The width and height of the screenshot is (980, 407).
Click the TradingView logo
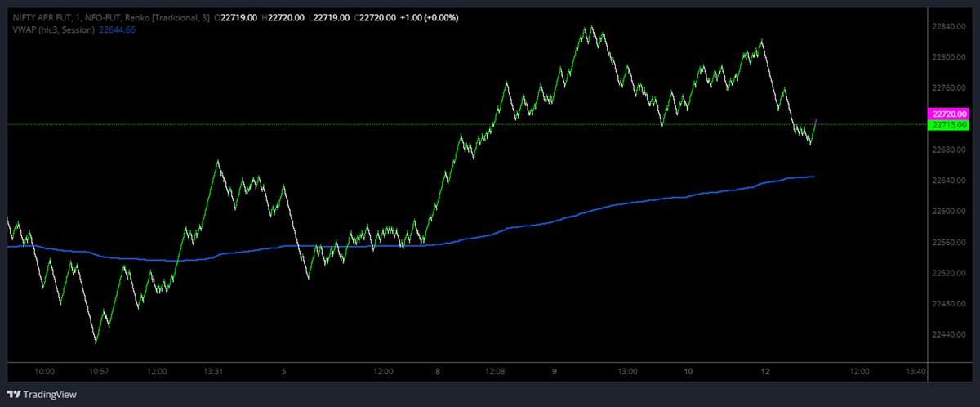click(x=40, y=395)
